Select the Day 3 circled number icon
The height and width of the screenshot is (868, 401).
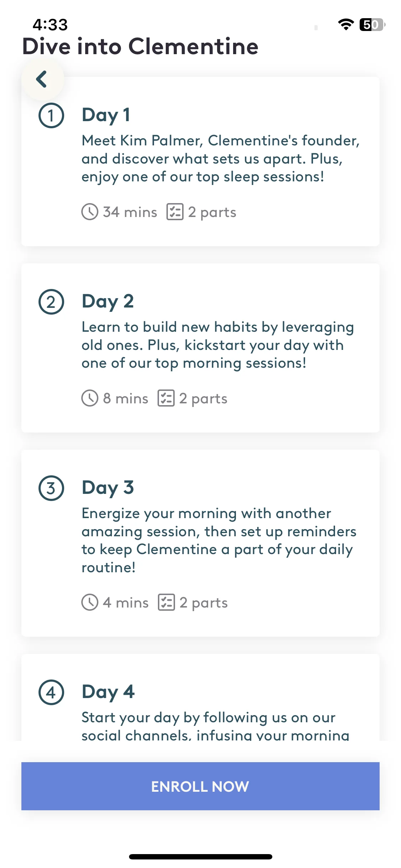click(51, 488)
